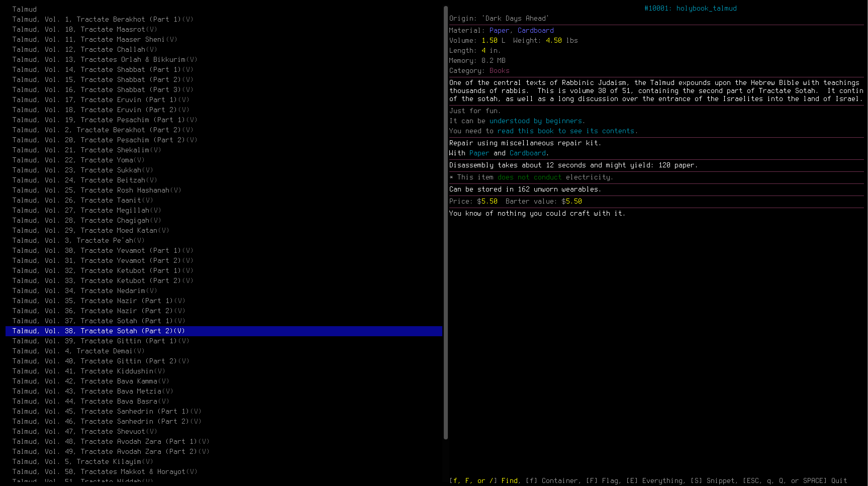
Task: Select Vol. 39, Tractate Gittin (Part 1)
Action: point(101,341)
